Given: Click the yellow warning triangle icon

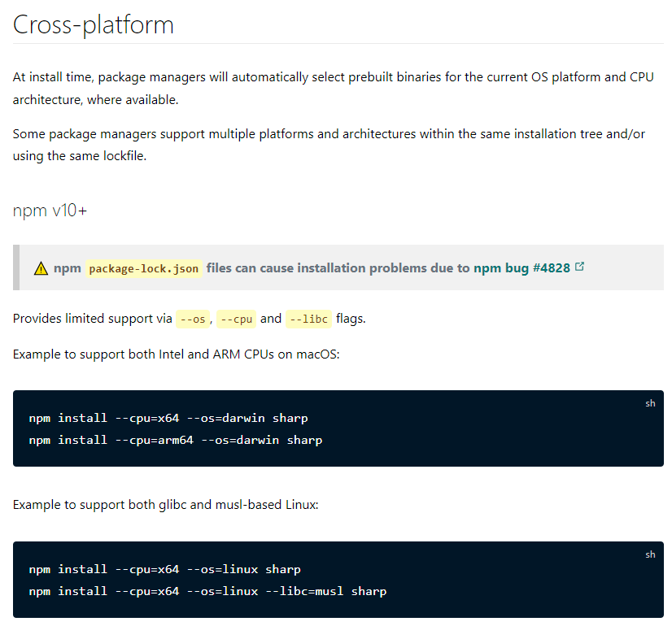Looking at the screenshot, I should (41, 268).
